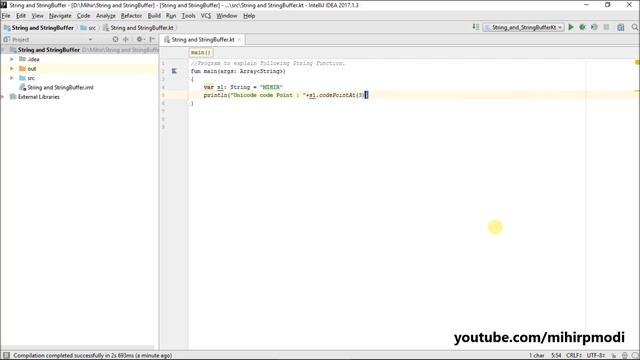Open the Navigate menu
The height and width of the screenshot is (360, 640).
60,16
